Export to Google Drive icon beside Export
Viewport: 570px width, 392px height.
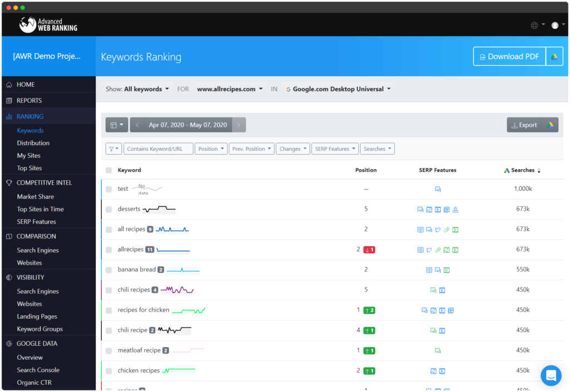550,125
